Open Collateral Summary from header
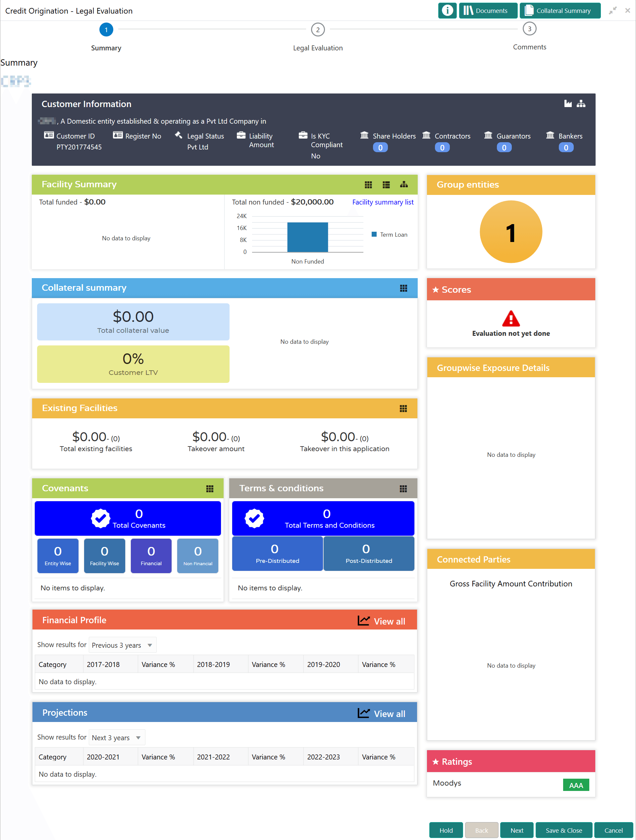Image resolution: width=636 pixels, height=840 pixels. [x=560, y=11]
